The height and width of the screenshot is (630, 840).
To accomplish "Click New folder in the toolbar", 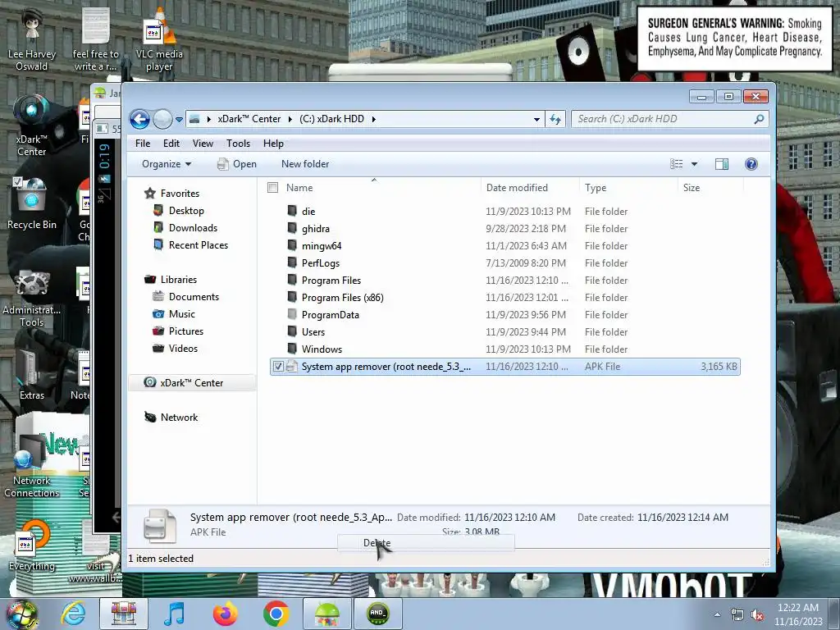I will [x=305, y=164].
